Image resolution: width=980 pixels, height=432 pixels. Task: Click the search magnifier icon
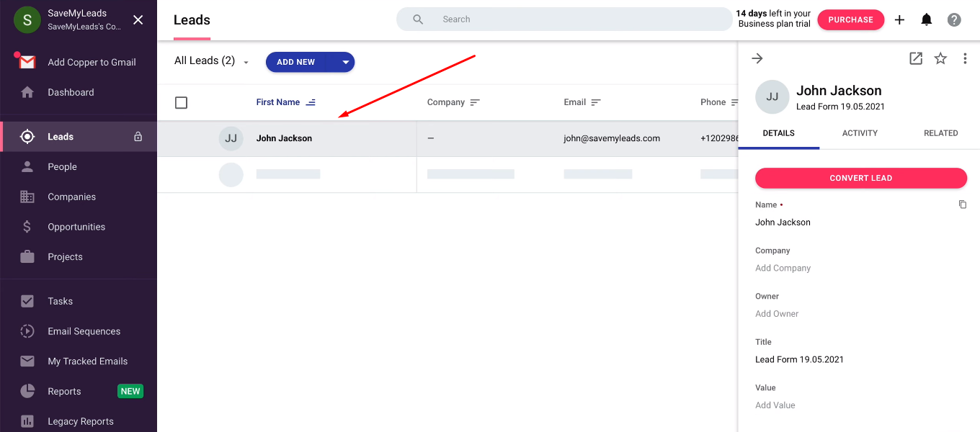(x=418, y=19)
